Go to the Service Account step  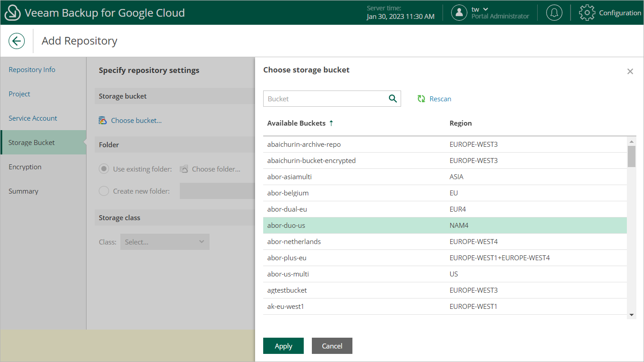(x=33, y=118)
